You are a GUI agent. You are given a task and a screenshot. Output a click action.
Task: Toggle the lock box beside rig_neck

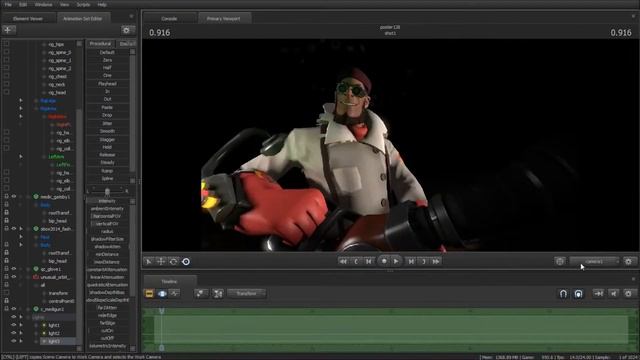[x=6, y=84]
